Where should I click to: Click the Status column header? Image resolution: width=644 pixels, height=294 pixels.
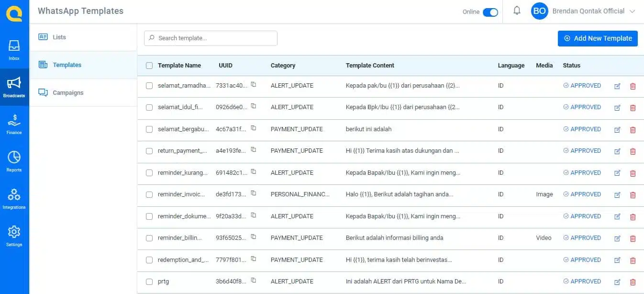tap(571, 66)
